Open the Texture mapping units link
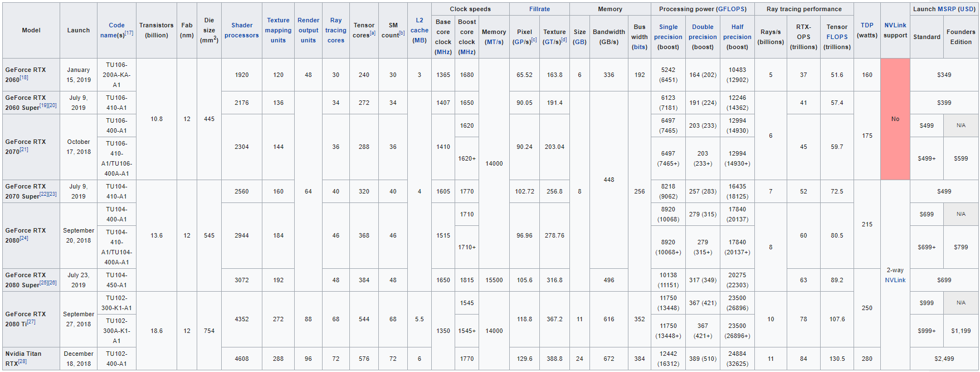 tap(278, 30)
